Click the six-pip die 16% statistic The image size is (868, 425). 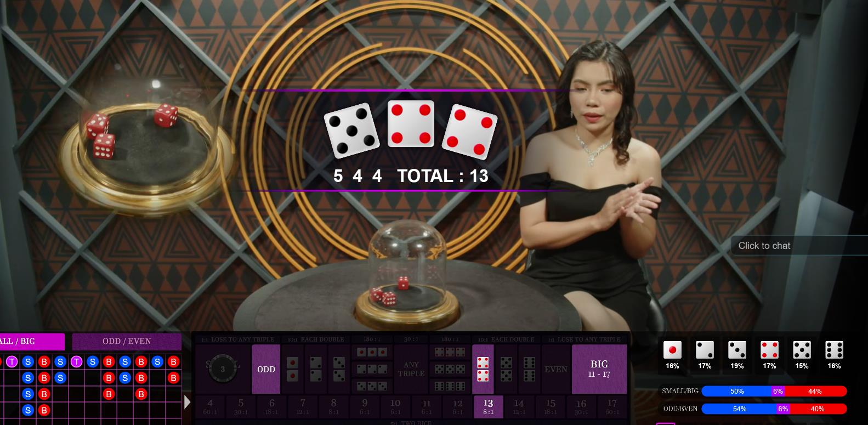point(834,355)
